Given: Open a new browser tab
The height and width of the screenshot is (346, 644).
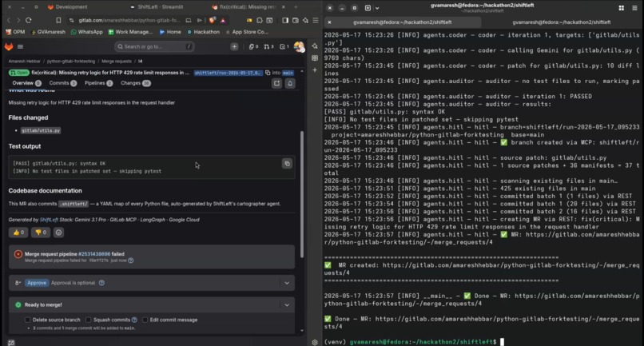Looking at the screenshot, I should pos(296,7).
